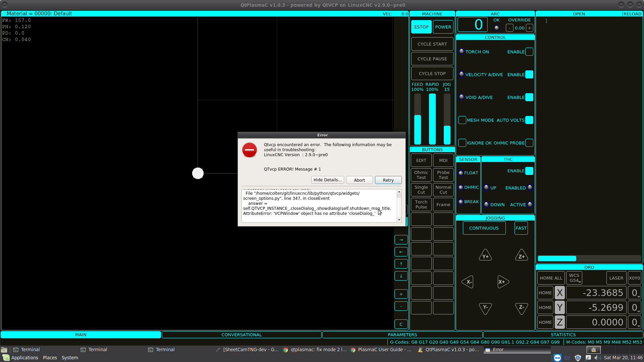
Task: Click Abort in Error dialog
Action: click(360, 180)
